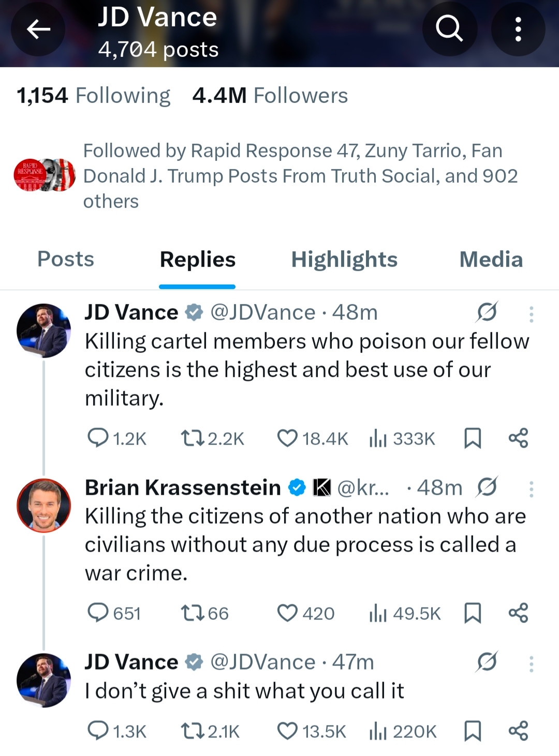Click Grok icon on first JD Vance post

(x=487, y=313)
